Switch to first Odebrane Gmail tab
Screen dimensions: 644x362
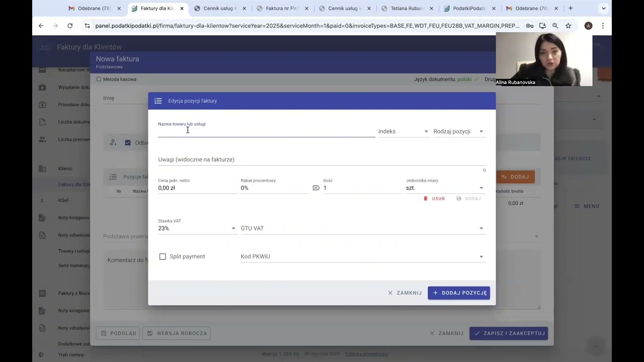click(94, 9)
